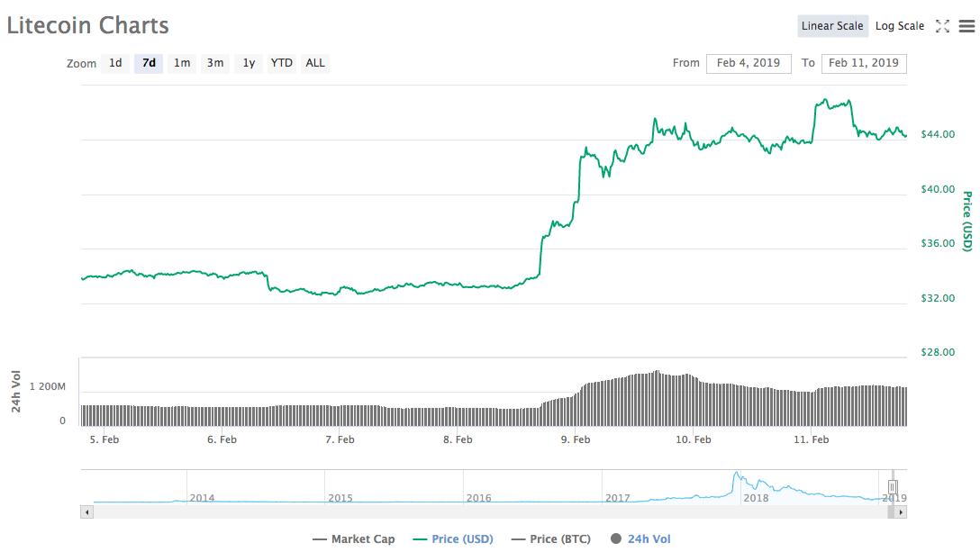Click the 5. Feb date label
980x552 pixels.
104,439
